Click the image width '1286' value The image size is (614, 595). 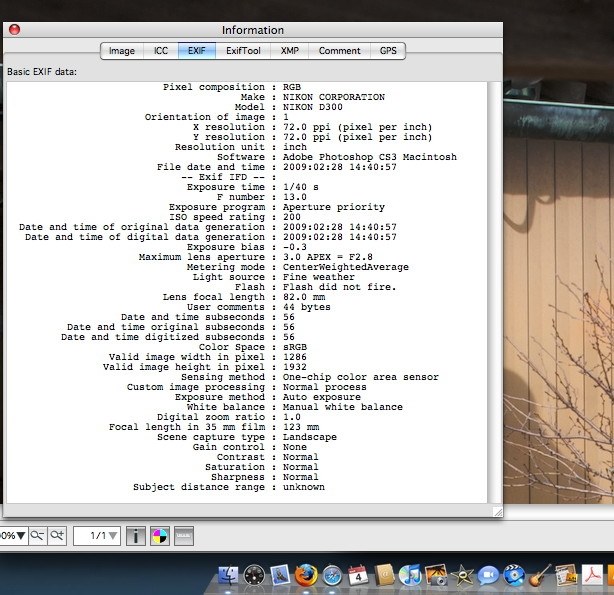point(295,357)
